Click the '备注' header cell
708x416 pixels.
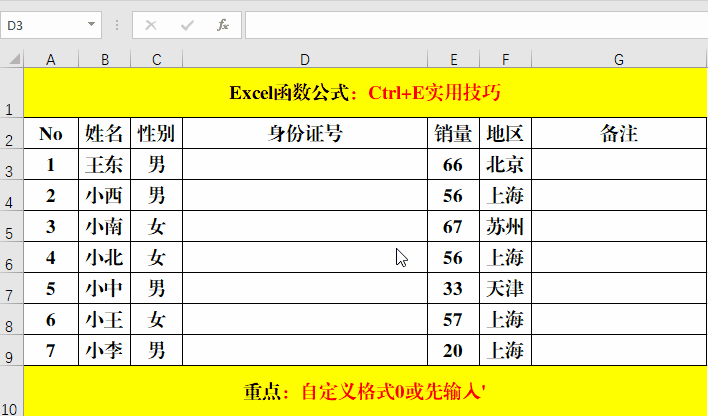(619, 133)
